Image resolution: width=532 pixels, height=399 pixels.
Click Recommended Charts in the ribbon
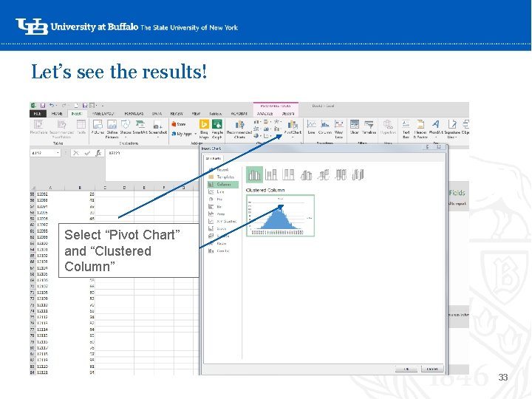(239, 129)
